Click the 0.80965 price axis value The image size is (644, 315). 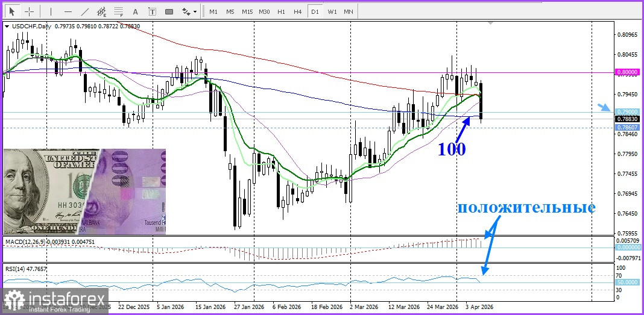click(627, 34)
